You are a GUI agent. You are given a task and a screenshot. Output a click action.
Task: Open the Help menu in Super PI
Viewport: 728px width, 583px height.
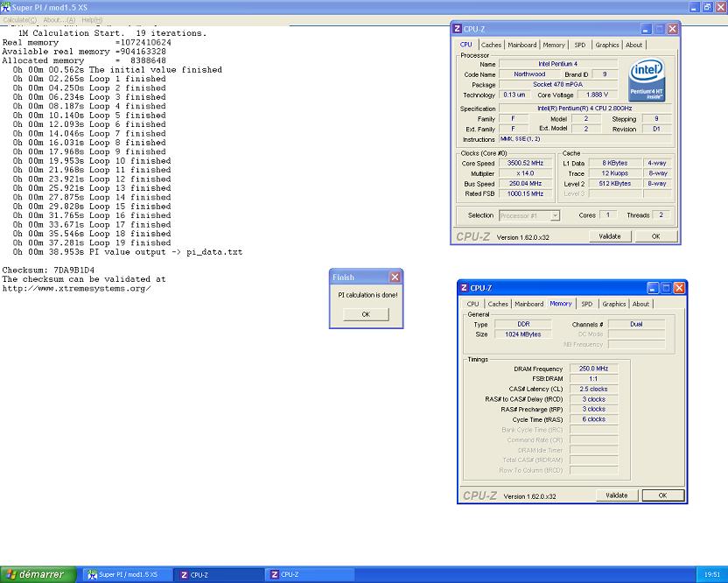pos(92,20)
